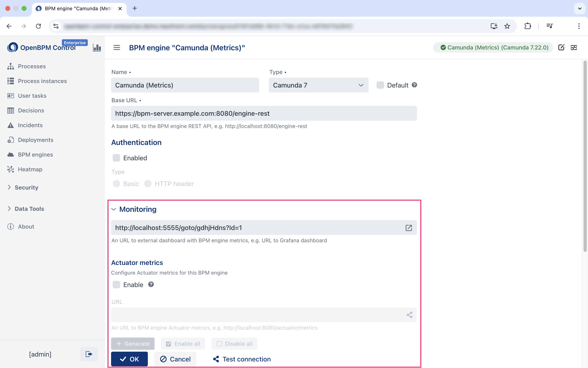The width and height of the screenshot is (588, 368).
Task: Click the page vertical scrollbar
Action: click(585, 156)
